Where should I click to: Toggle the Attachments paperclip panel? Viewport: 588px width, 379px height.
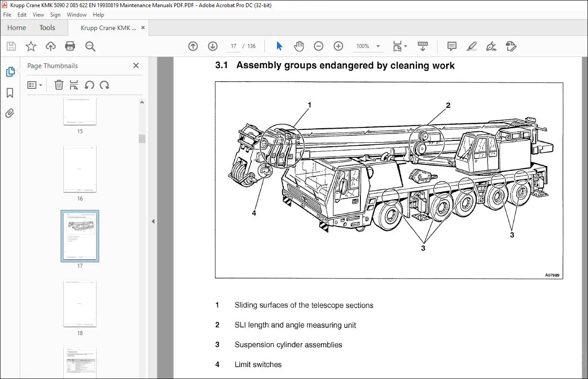(10, 113)
